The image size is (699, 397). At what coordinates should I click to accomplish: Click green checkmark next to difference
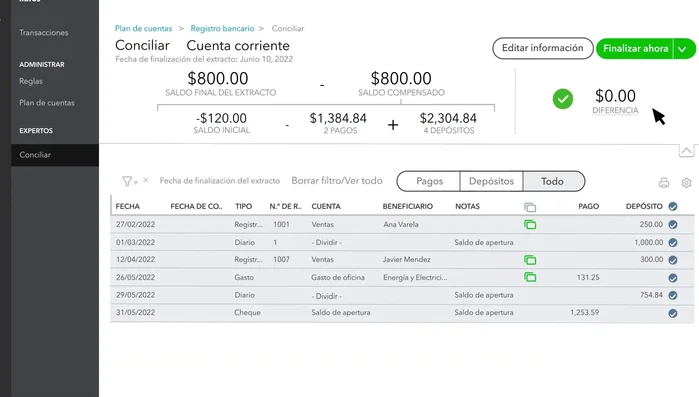[563, 99]
